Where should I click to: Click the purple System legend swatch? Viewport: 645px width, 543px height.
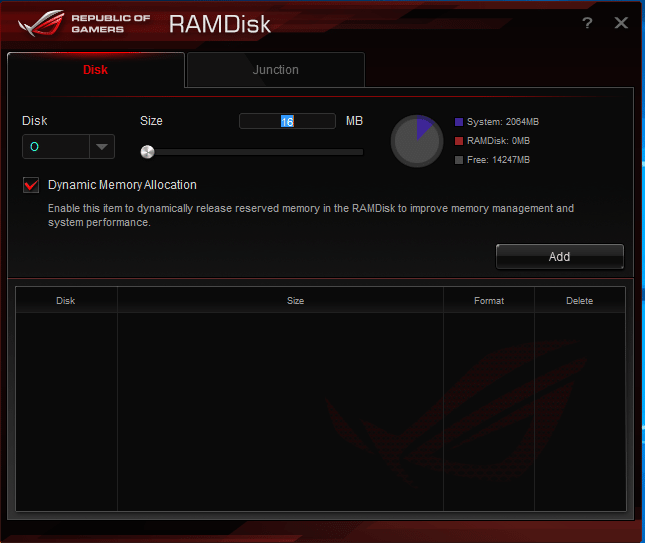[x=459, y=122]
